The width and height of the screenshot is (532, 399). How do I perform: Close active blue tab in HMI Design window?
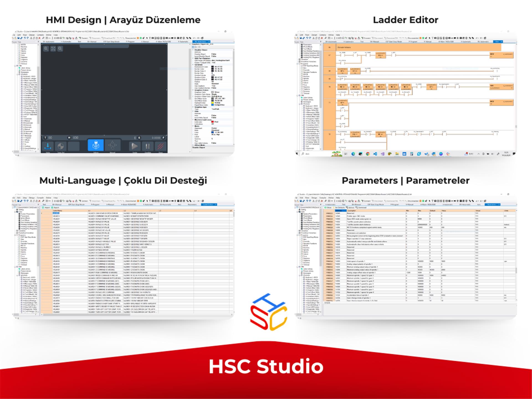(209, 42)
